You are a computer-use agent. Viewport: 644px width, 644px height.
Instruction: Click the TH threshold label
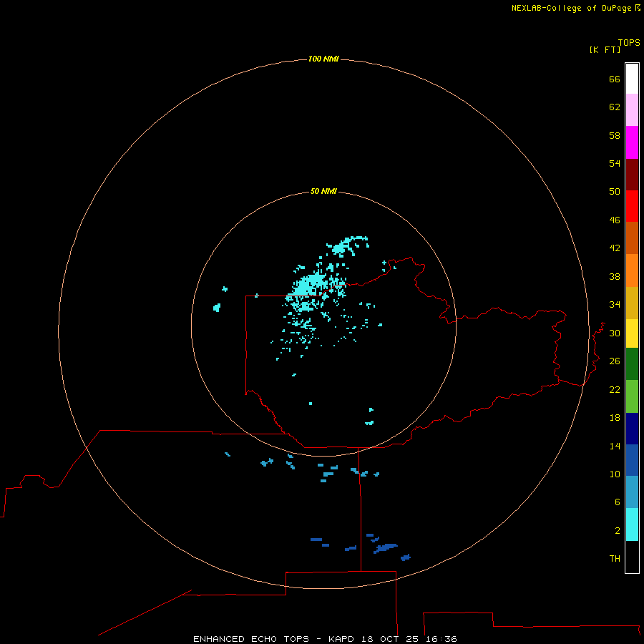(x=615, y=558)
